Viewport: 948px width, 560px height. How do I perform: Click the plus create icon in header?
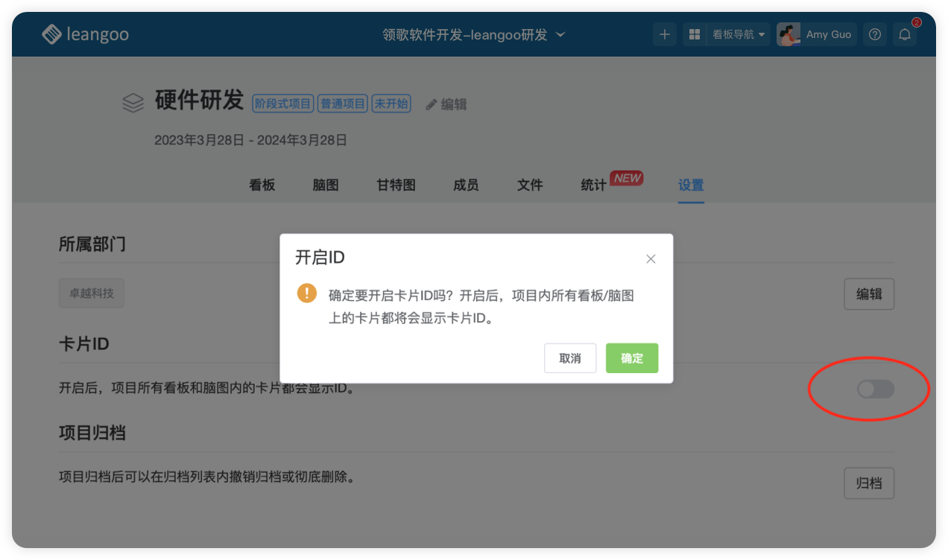click(665, 34)
